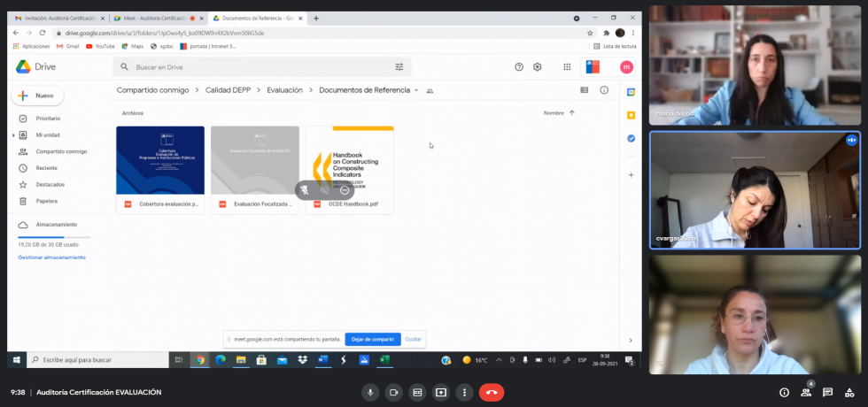Open Excel from Windows taskbar
The image size is (868, 407).
pos(384,360)
